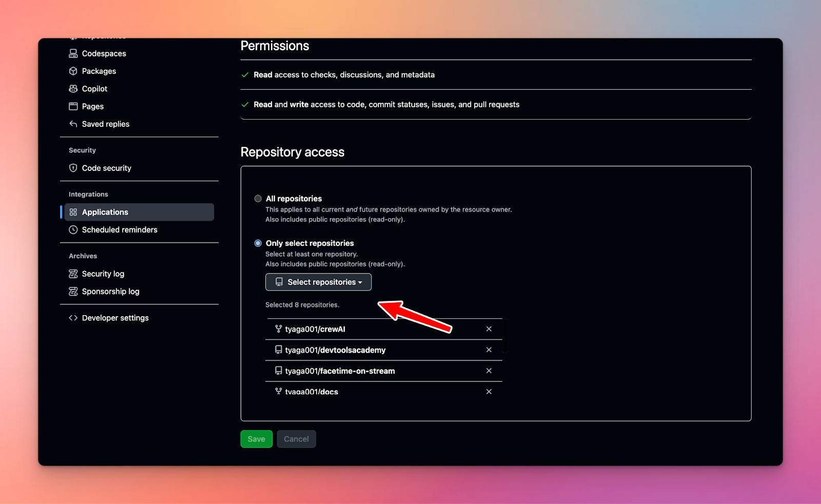Click the Codespaces icon
The width and height of the screenshot is (821, 504).
73,53
